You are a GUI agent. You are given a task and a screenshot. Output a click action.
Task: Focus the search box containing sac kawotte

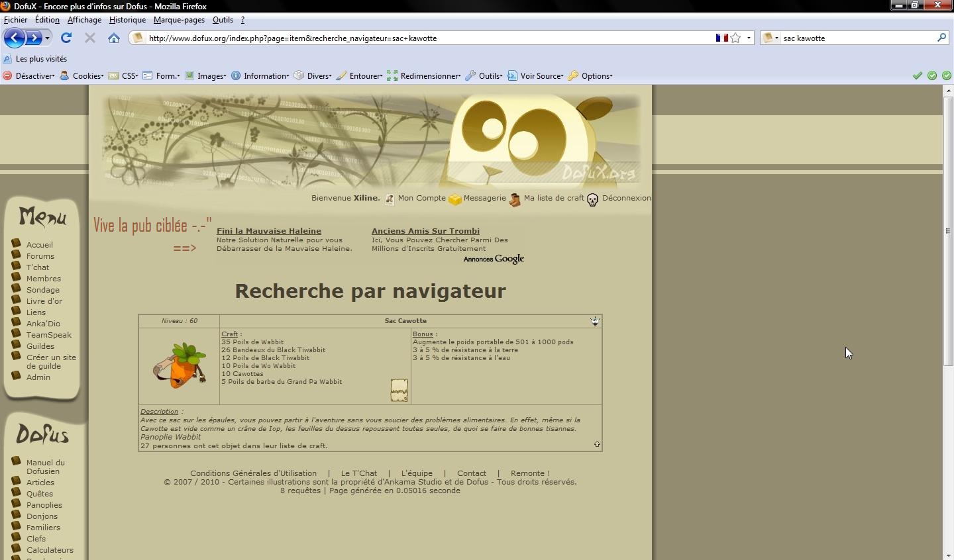[x=858, y=38]
